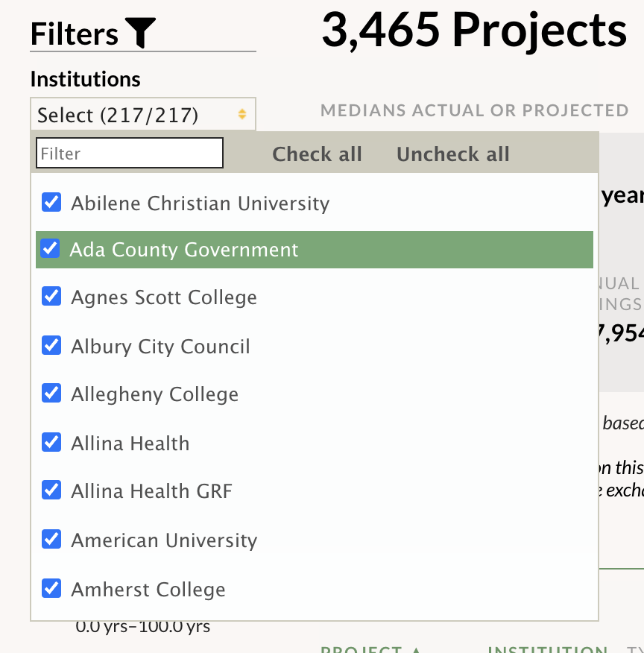Click the orange up-down arrows on Select
This screenshot has width=644, height=653.
(241, 114)
